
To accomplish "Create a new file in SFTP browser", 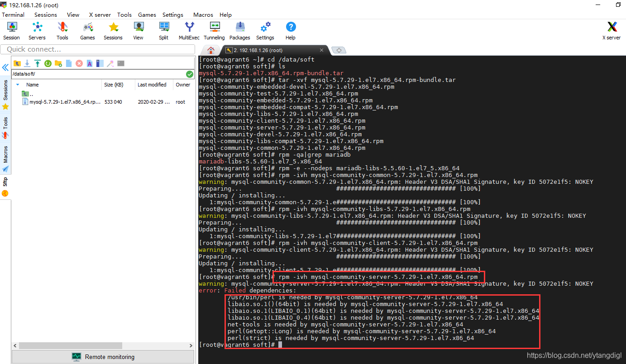I will pyautogui.click(x=69, y=63).
